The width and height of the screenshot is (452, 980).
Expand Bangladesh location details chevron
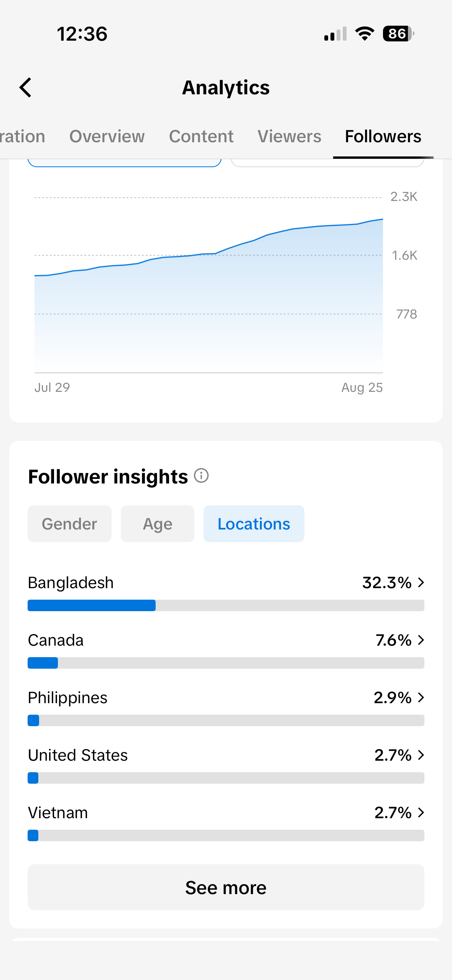tap(421, 582)
